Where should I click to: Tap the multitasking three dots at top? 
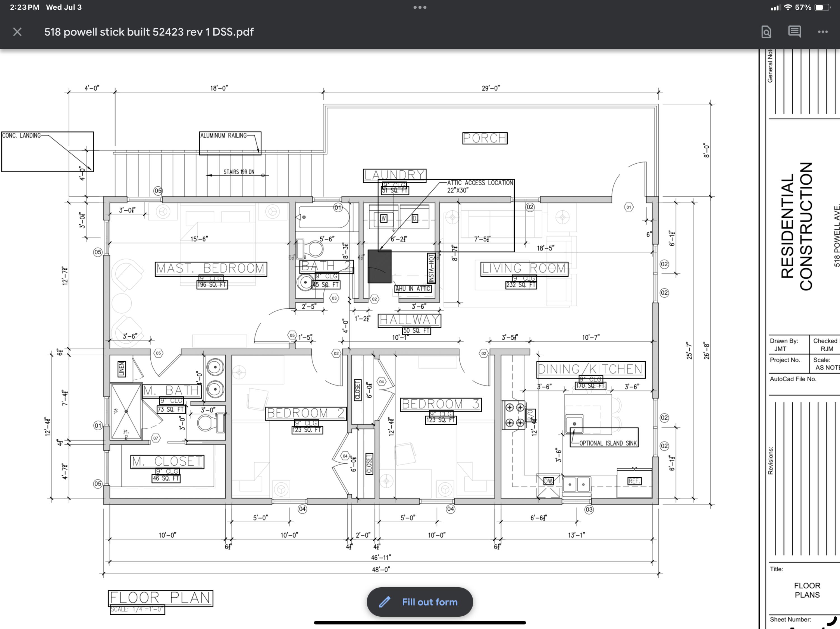click(x=420, y=7)
